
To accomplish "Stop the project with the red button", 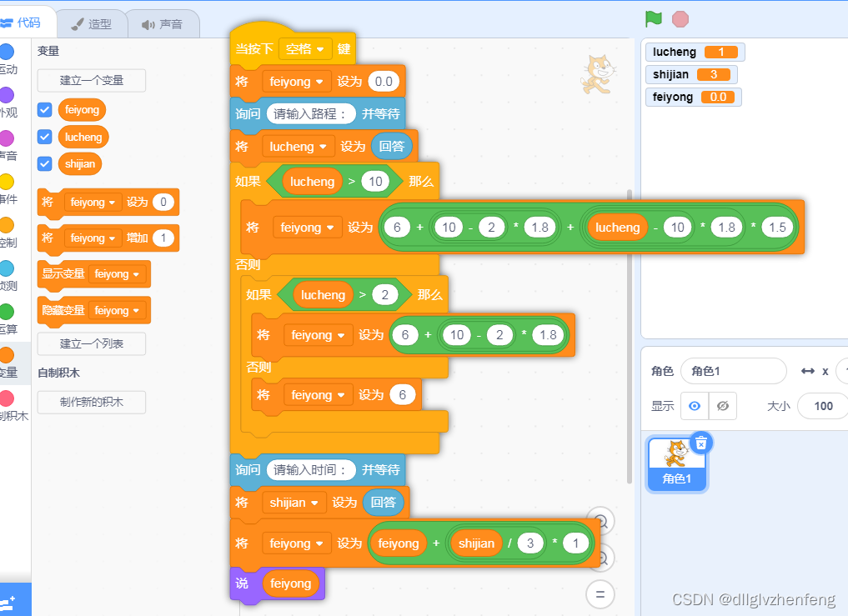I will coord(680,19).
